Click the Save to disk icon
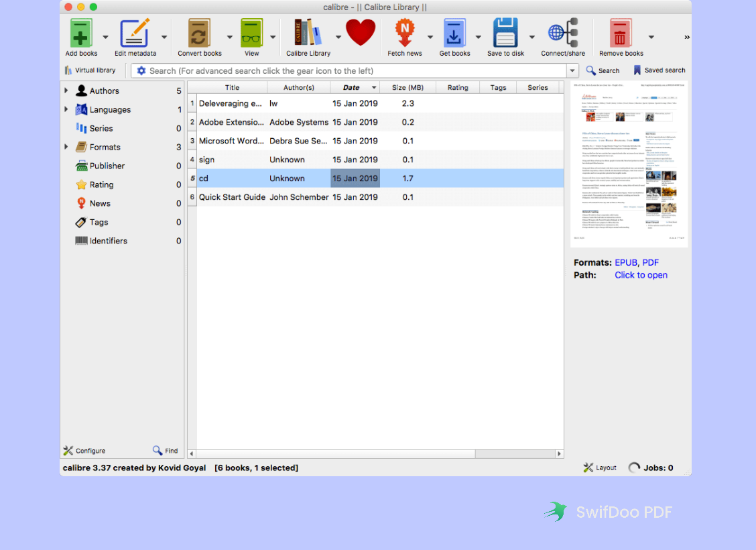The image size is (756, 550). 505,33
